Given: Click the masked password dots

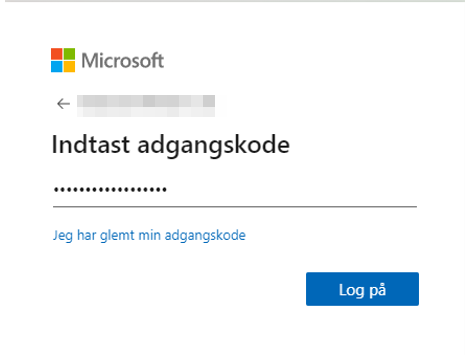Looking at the screenshot, I should (110, 190).
